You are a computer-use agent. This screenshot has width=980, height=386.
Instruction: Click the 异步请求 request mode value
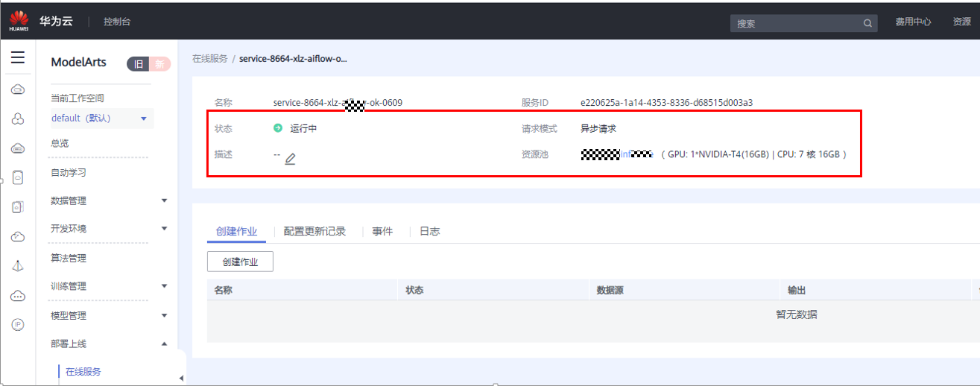[598, 128]
